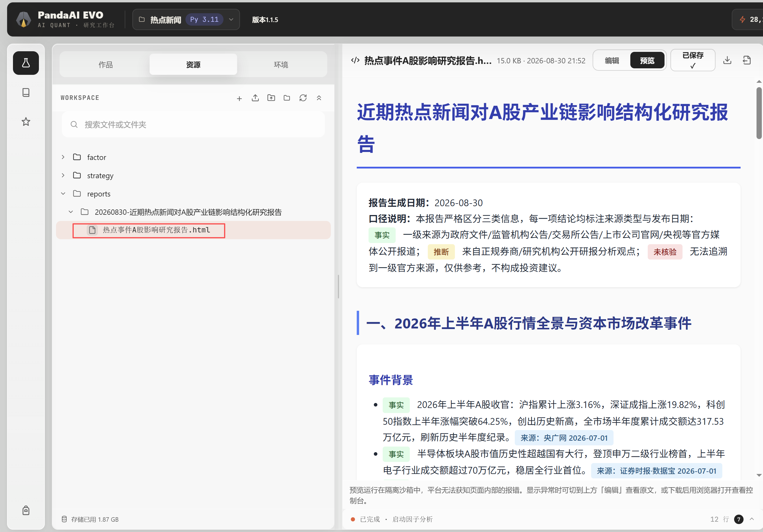Click the badge showing 7
763x532 pixels.
coord(739,519)
